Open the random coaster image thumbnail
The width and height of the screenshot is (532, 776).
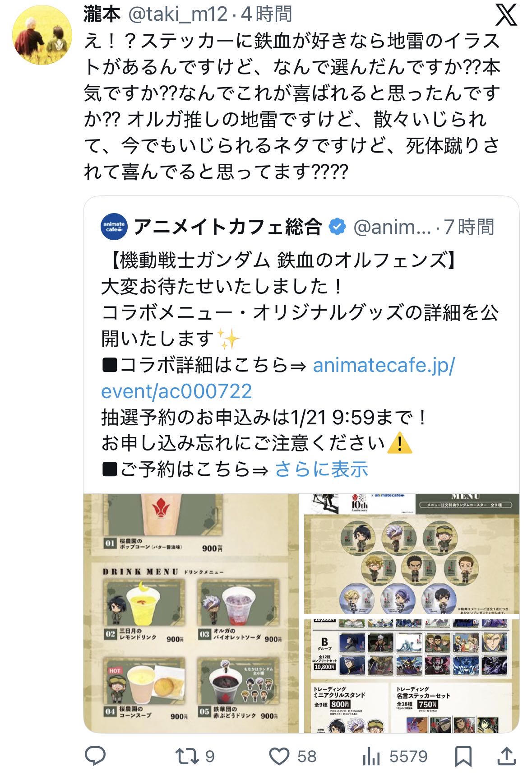[x=412, y=554]
